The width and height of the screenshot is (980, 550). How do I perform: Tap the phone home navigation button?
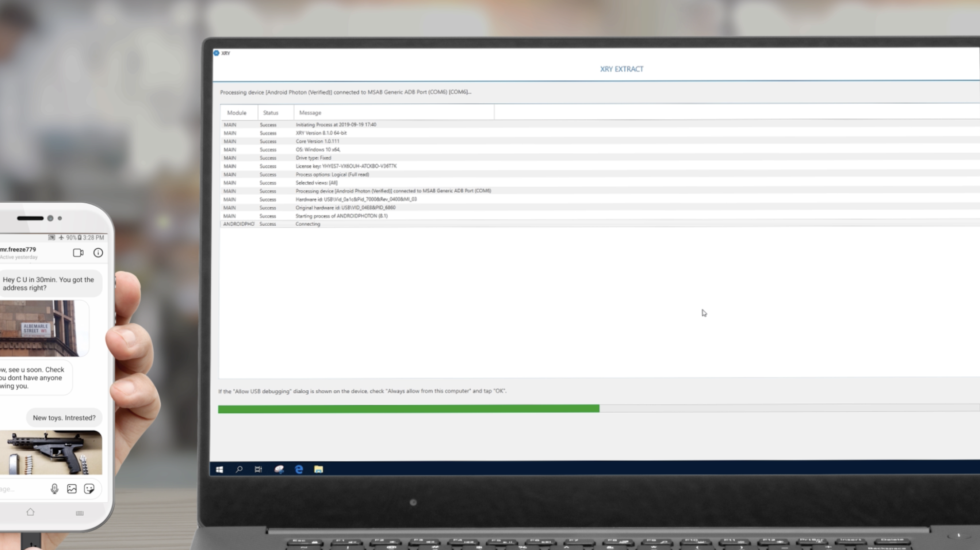click(30, 512)
